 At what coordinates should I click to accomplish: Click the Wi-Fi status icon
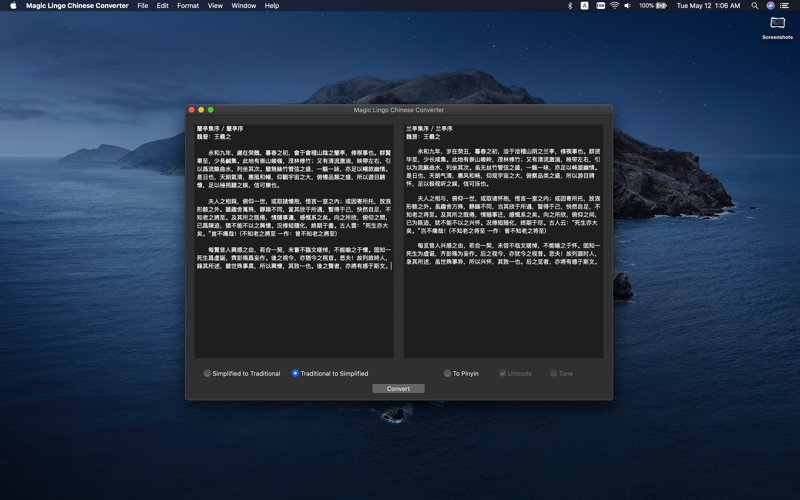point(615,6)
